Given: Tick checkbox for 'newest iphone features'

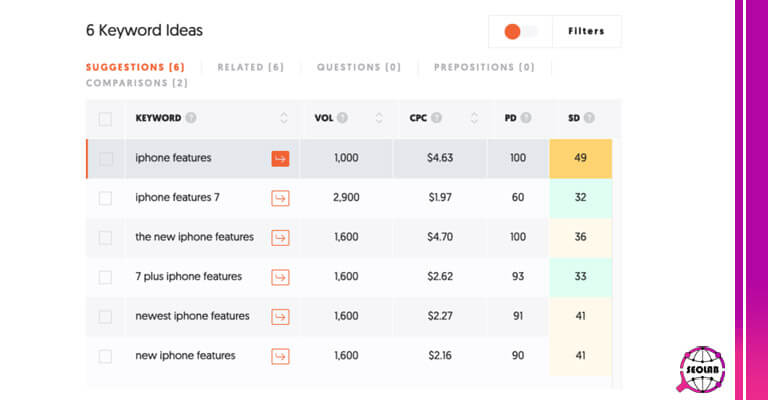Looking at the screenshot, I should point(105,317).
